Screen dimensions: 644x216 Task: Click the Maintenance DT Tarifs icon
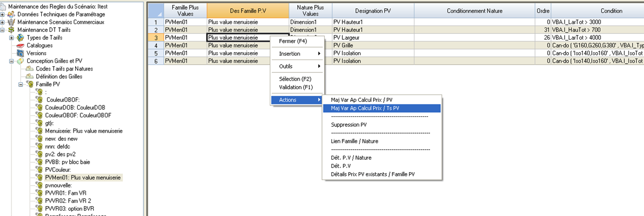[x=11, y=30]
